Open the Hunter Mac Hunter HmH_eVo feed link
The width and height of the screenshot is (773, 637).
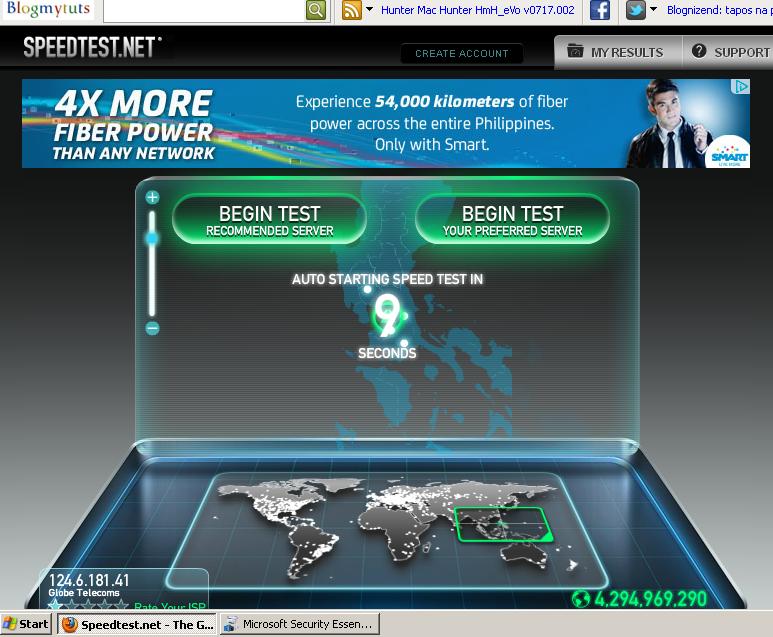[x=478, y=10]
